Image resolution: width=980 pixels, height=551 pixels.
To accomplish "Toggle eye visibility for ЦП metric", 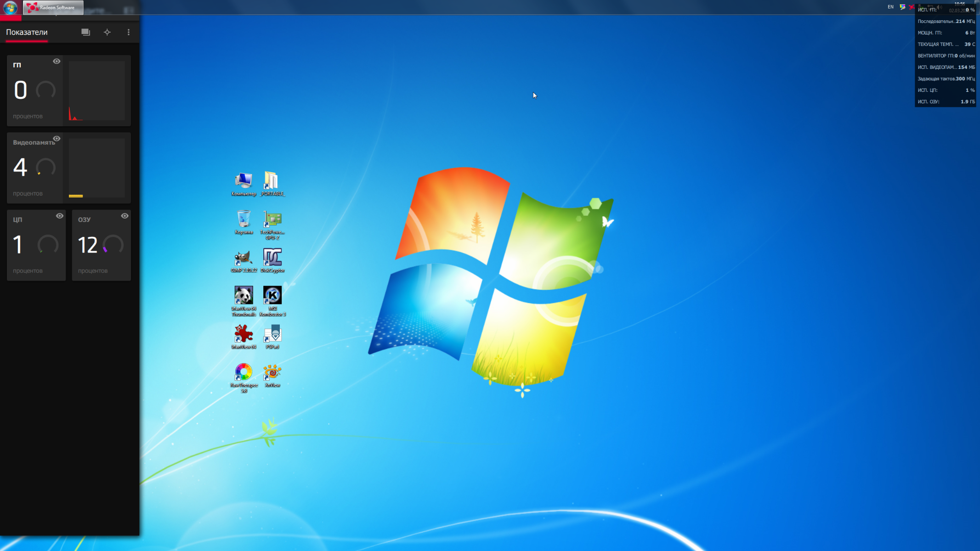I will coord(60,216).
